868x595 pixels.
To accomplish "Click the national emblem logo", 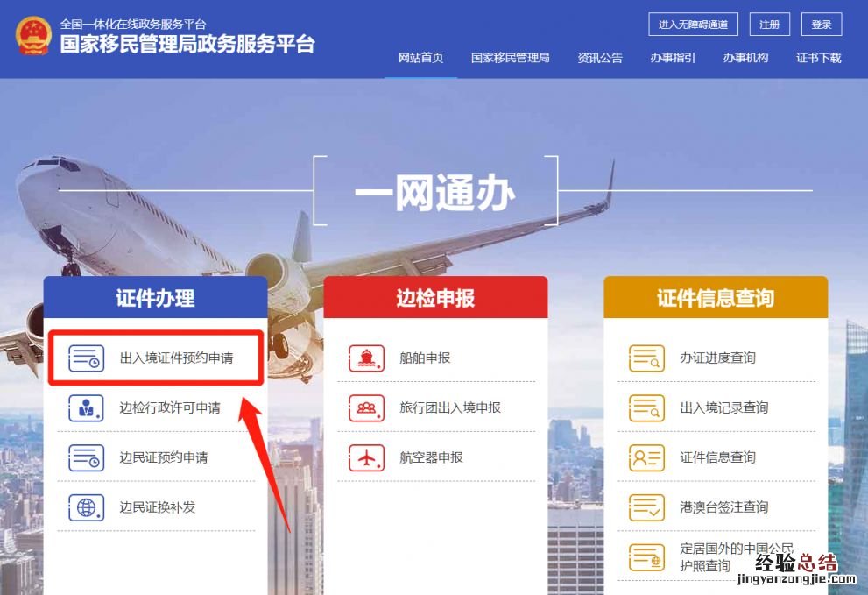I will (x=34, y=36).
